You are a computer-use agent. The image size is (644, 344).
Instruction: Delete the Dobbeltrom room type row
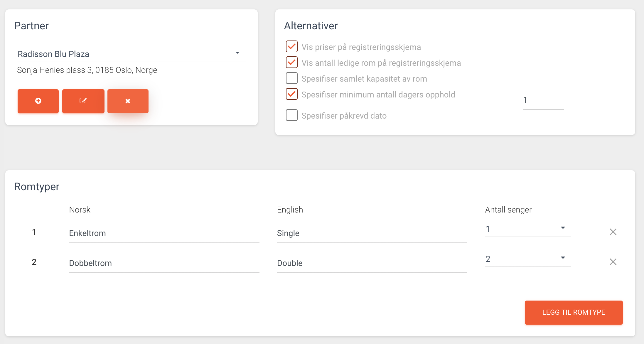pyautogui.click(x=613, y=262)
